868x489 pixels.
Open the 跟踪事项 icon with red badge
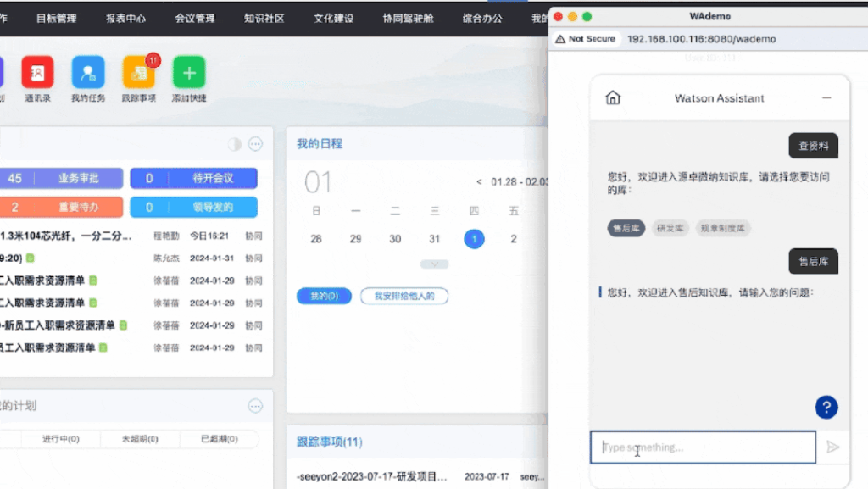(139, 73)
